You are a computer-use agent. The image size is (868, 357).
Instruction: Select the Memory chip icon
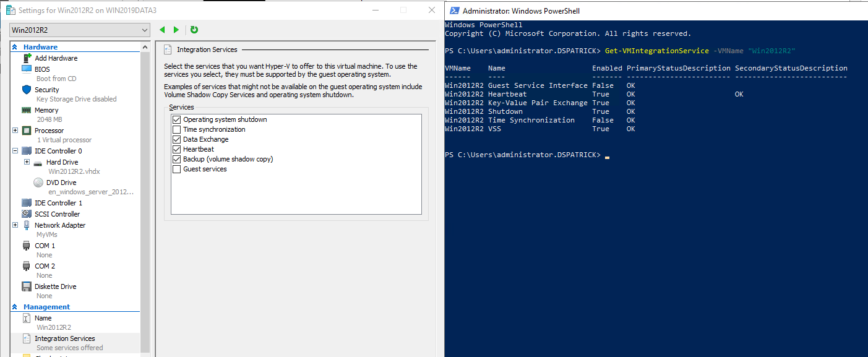27,110
